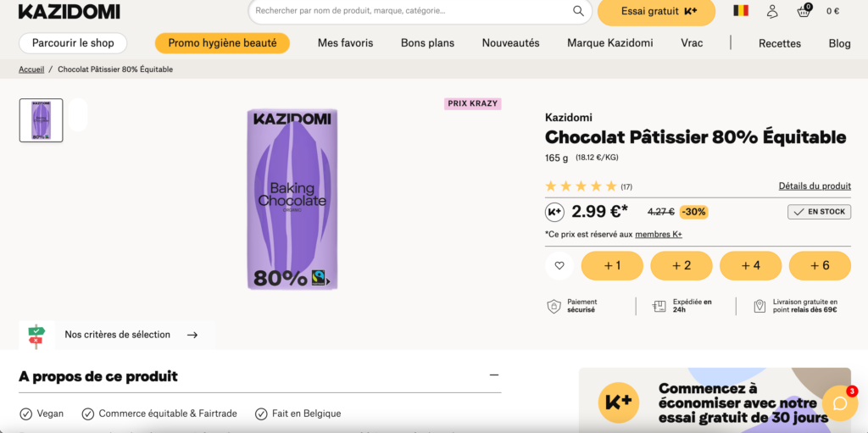Add product to favorites with heart icon
Screen dimensions: 868x433
pyautogui.click(x=559, y=265)
